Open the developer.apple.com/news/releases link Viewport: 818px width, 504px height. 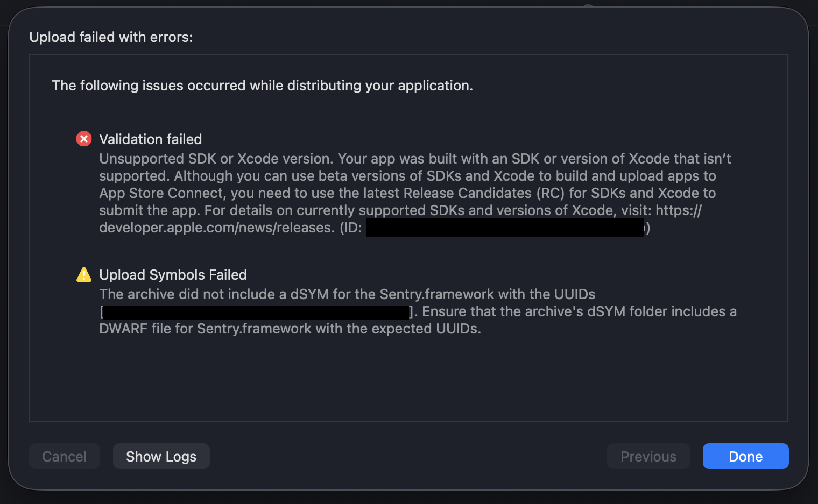(x=216, y=228)
